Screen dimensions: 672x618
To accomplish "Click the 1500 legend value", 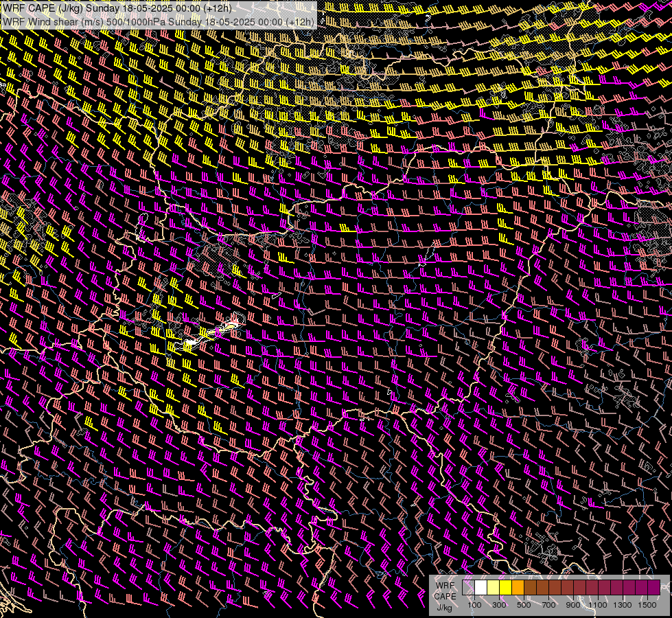I will 647,605.
